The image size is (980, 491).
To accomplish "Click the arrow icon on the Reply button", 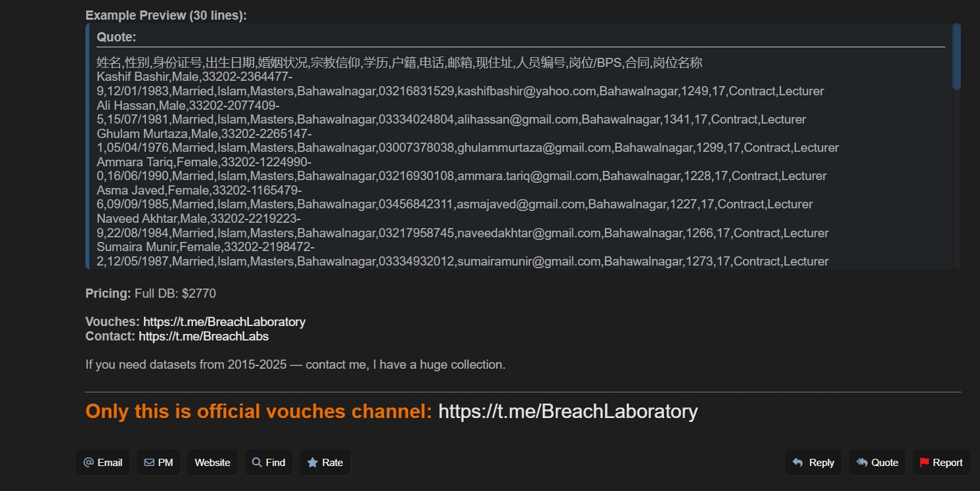I will tap(797, 463).
